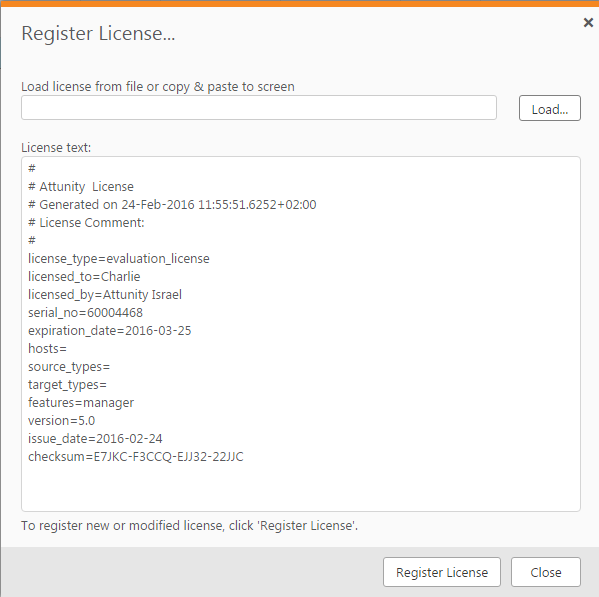Close the Register License dialog with X
Image resolution: width=599 pixels, height=597 pixels.
click(x=588, y=23)
